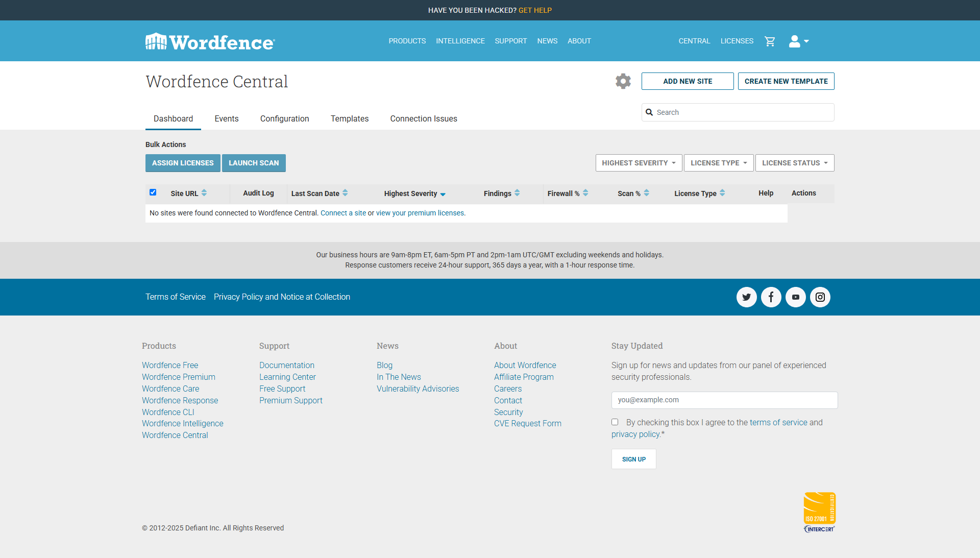Uncheck the select-all sites checkbox
This screenshot has height=558, width=980.
[x=153, y=192]
